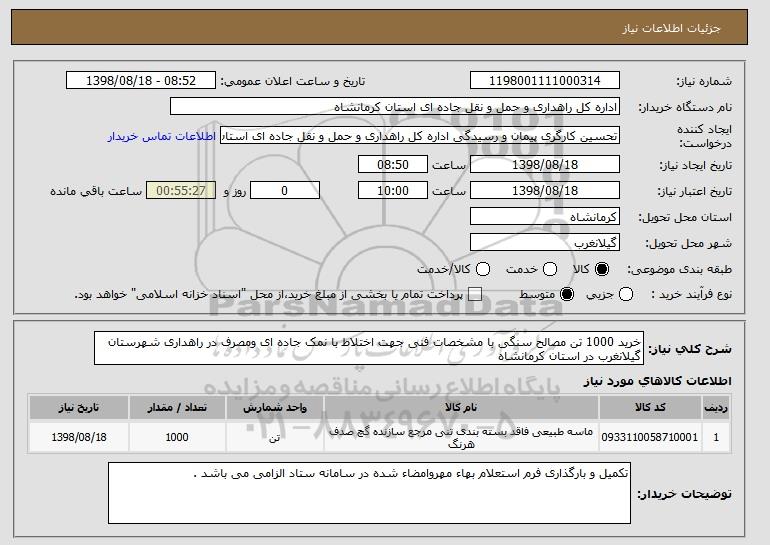Click the تعداد / مقدار column header
Screen dimensions: 770x545
coord(177,408)
